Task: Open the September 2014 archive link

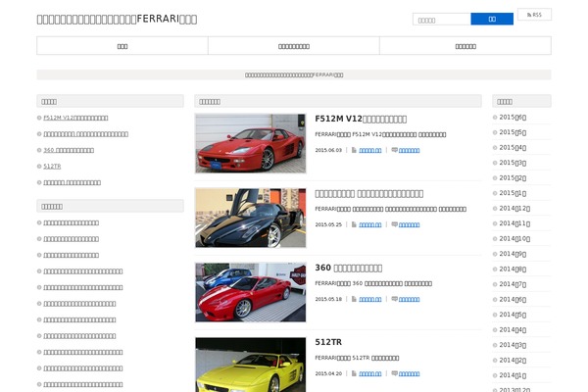Action: (x=513, y=254)
